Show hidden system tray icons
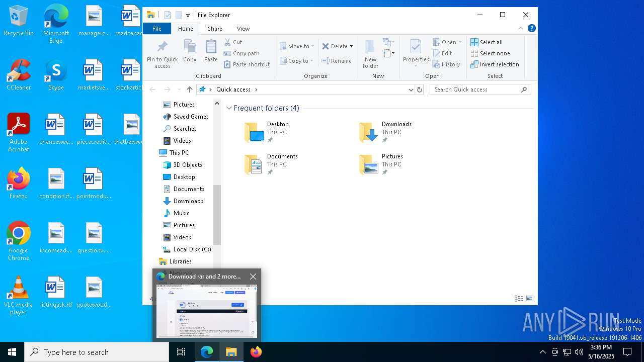The height and width of the screenshot is (362, 644). pyautogui.click(x=542, y=352)
